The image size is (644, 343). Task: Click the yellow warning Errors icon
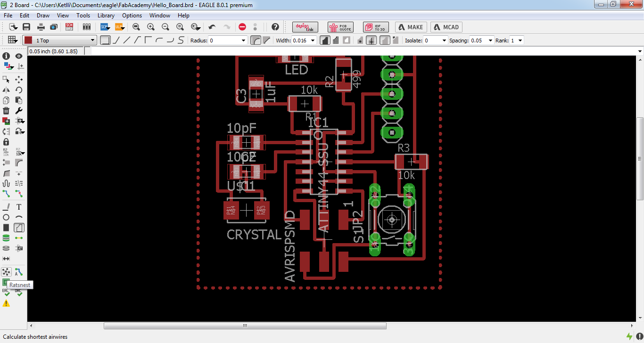6,303
